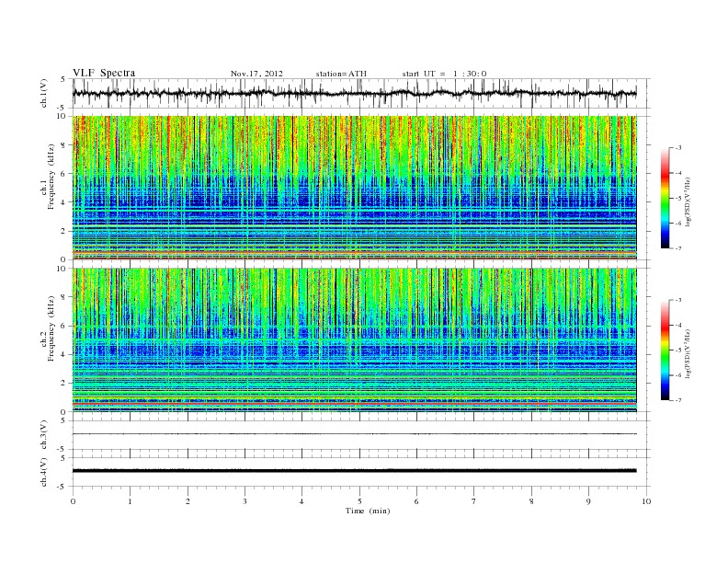The image size is (728, 563).
Task: Click the "2" kHz tick of ch.2 spectrogram
Action: pos(64,384)
